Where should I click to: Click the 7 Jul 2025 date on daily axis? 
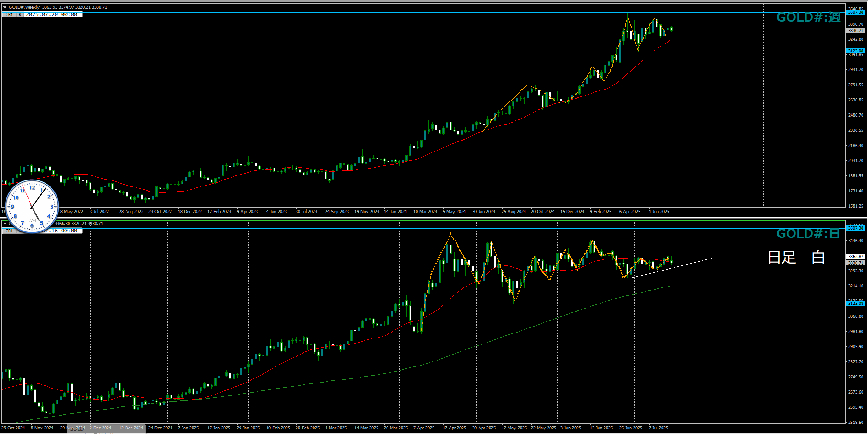pos(658,428)
